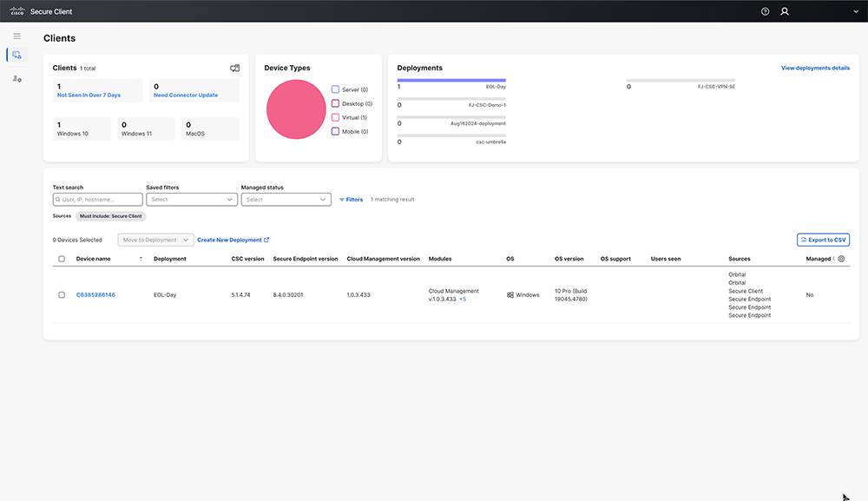The image size is (868, 501).
Task: Open the hamburger navigation menu
Action: [17, 36]
